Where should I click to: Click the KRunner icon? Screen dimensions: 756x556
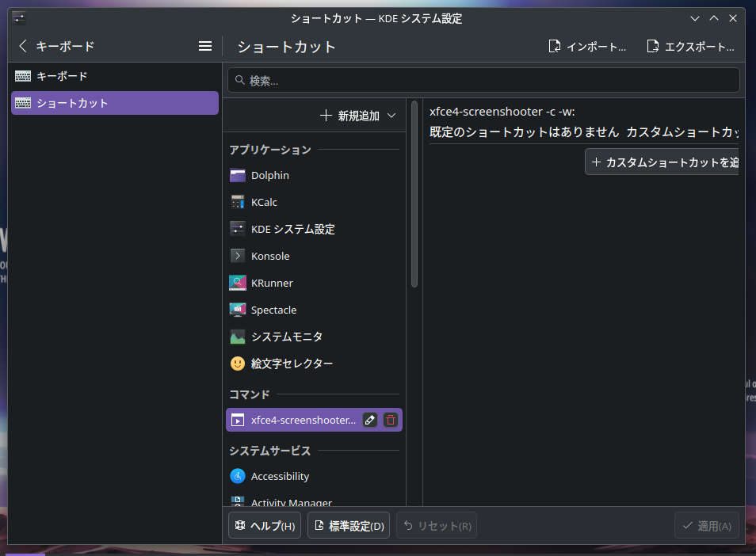point(238,283)
